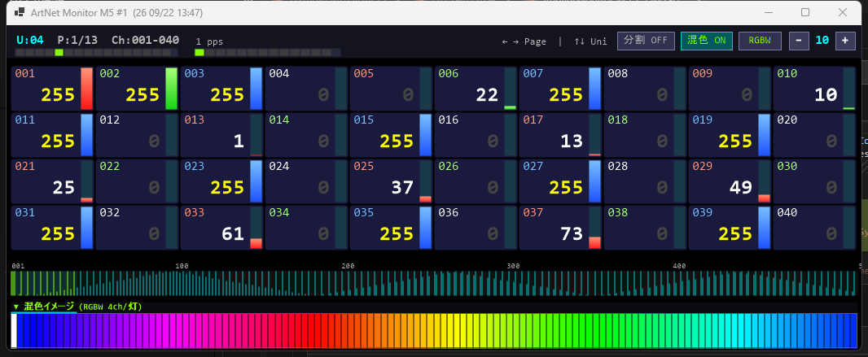Click the 混色イメージ (RGBW 4ch/灯) heading
The width and height of the screenshot is (868, 357).
(x=83, y=307)
